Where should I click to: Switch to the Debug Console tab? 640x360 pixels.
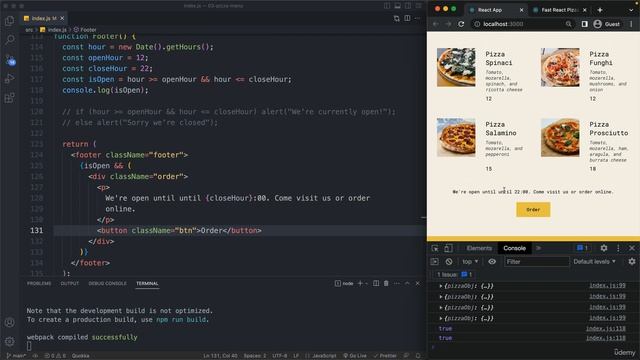pos(107,283)
